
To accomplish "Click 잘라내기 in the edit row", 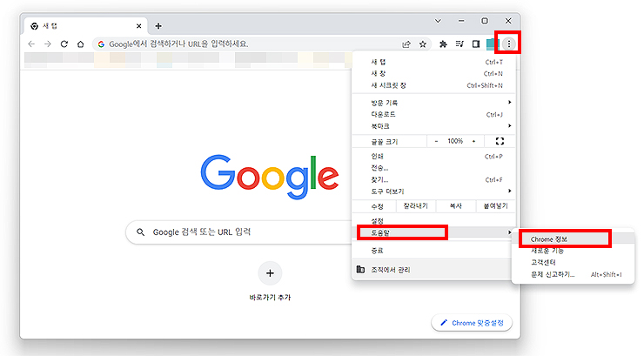I will [x=415, y=205].
